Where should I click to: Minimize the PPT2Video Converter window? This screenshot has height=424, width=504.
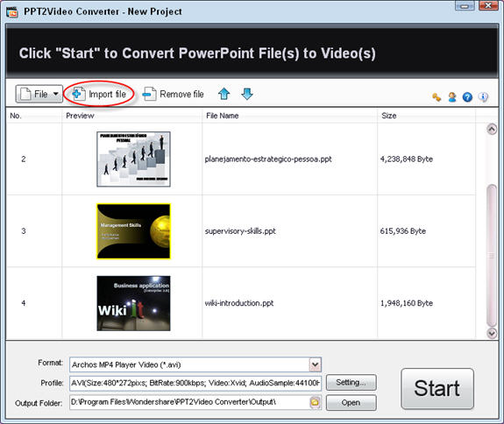click(465, 5)
